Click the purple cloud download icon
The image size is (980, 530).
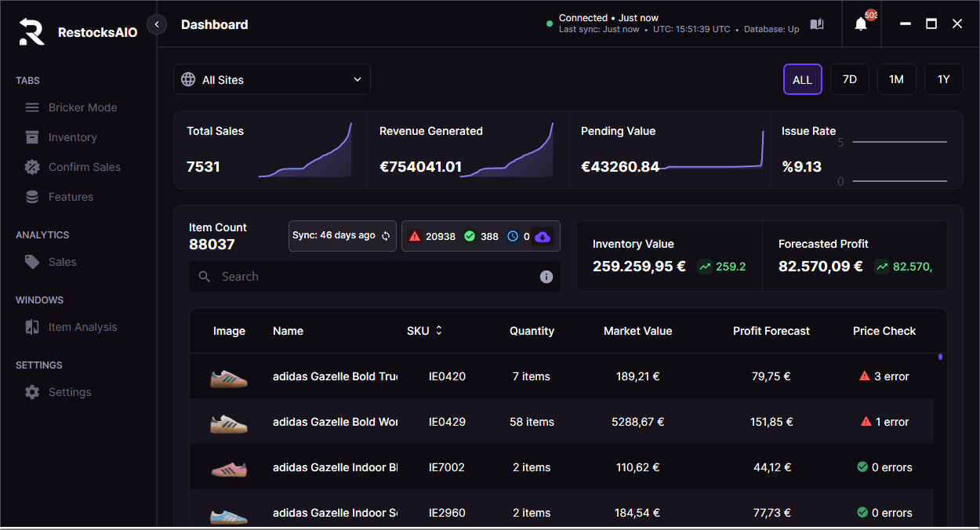click(x=543, y=236)
